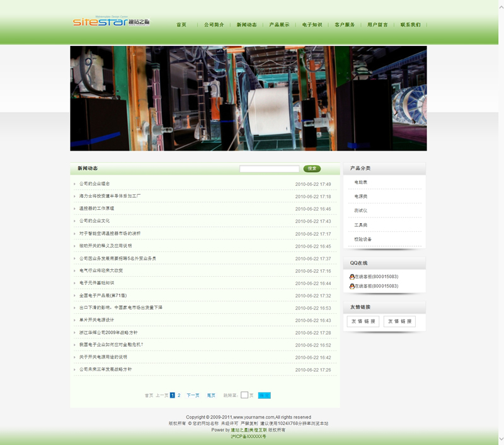Click 下一页 next page link

tap(193, 395)
